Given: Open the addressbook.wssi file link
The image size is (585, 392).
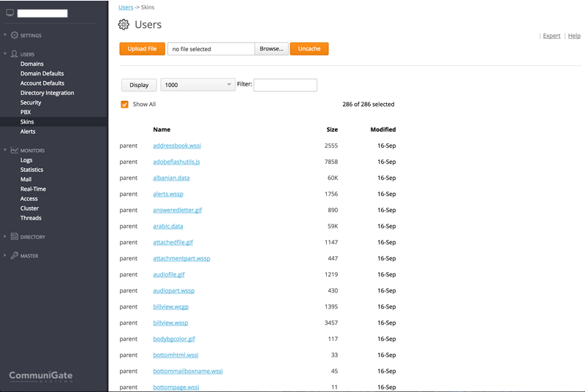Looking at the screenshot, I should (x=176, y=146).
